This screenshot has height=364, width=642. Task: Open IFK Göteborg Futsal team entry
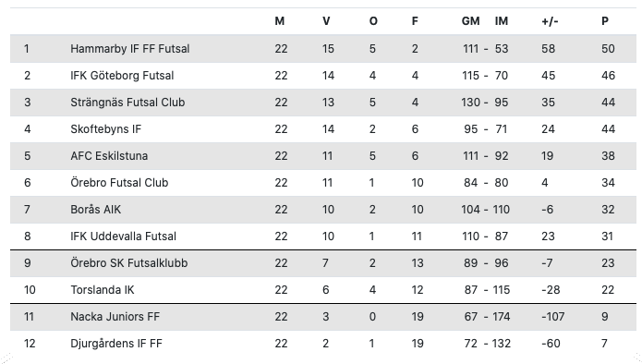[122, 76]
